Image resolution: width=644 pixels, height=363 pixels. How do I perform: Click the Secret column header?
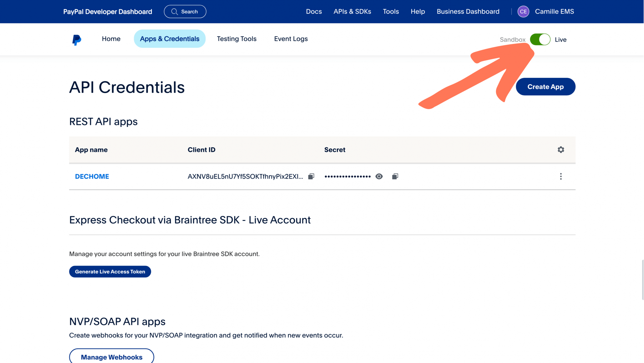click(335, 150)
